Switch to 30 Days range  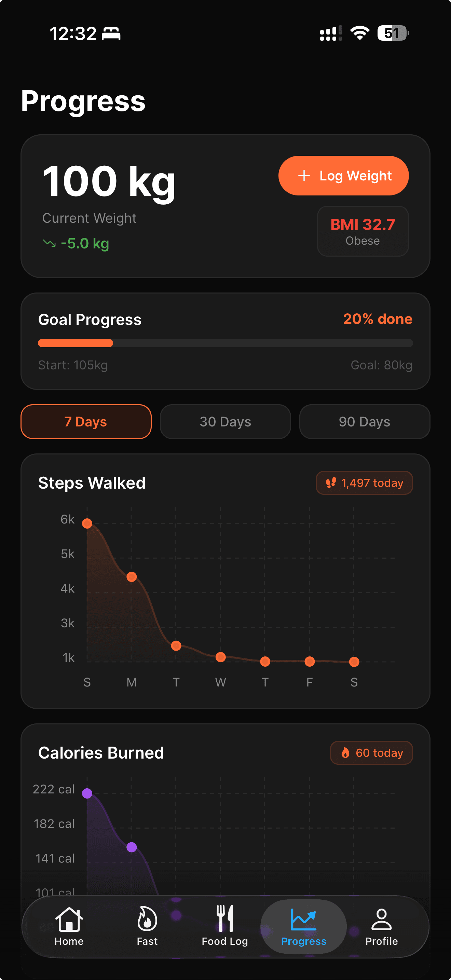click(x=225, y=422)
